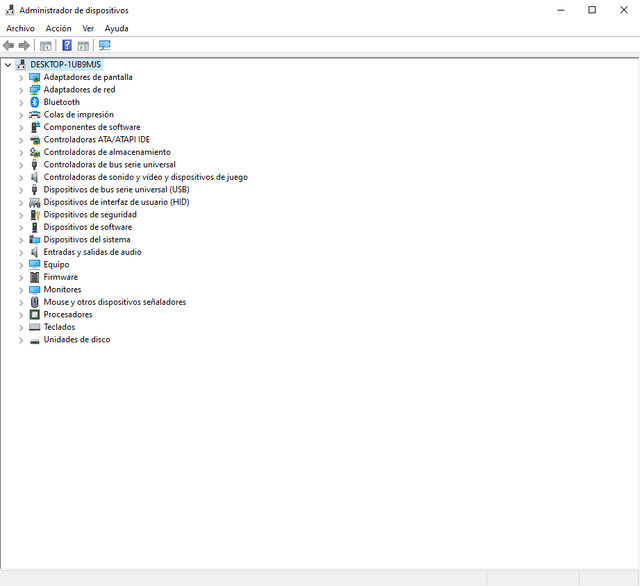Click the Firmware icon in the list
Screen dimensions: 640x586
coord(35,277)
